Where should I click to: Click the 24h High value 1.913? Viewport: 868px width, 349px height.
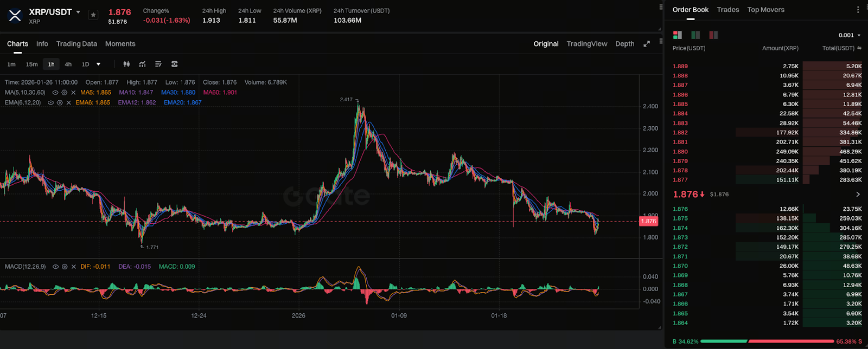point(211,21)
